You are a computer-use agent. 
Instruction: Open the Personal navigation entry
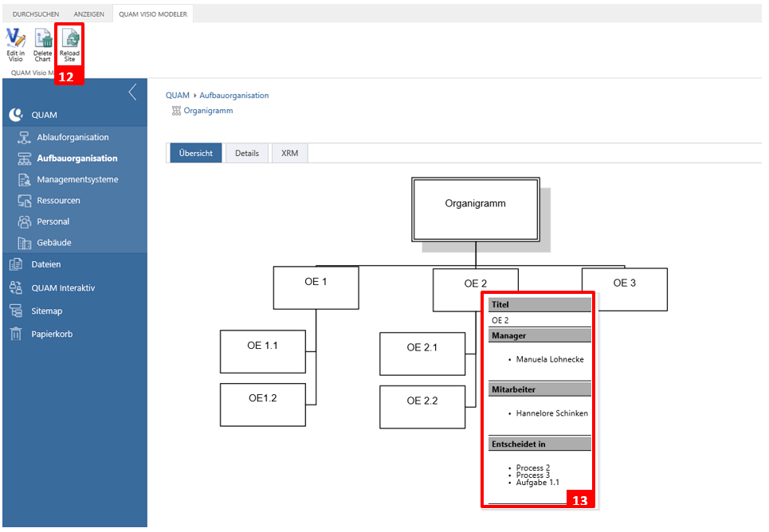tap(53, 222)
